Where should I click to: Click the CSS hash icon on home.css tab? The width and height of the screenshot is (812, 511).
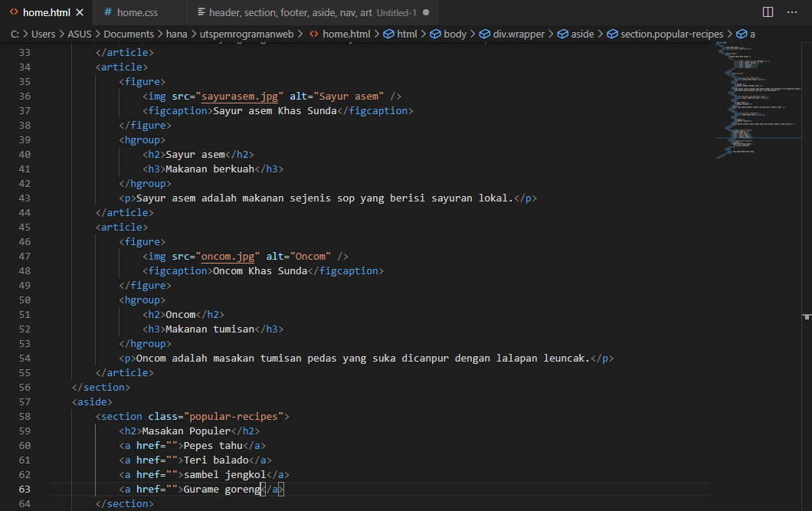(x=108, y=12)
